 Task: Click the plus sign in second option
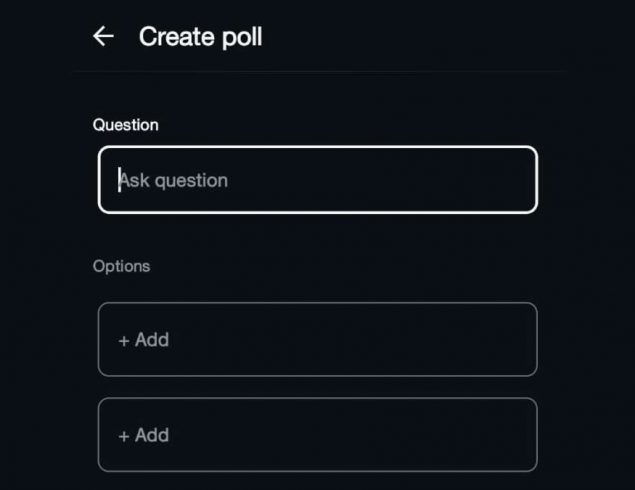point(124,435)
